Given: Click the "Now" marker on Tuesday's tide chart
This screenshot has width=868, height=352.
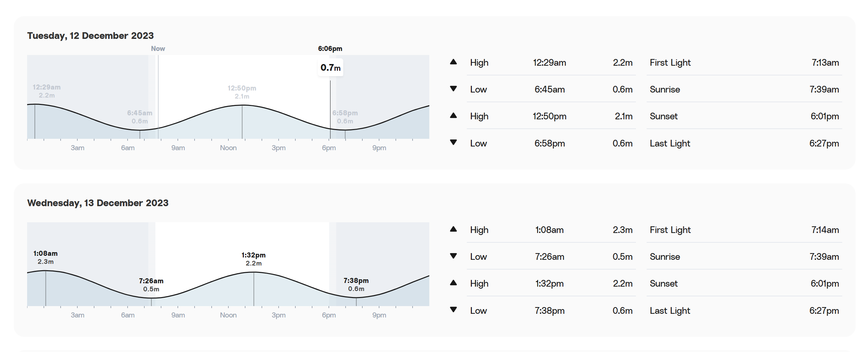Looking at the screenshot, I should (x=158, y=49).
